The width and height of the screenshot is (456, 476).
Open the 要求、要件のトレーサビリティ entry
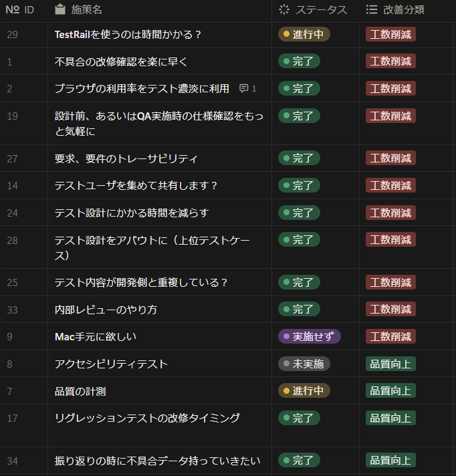click(x=126, y=158)
